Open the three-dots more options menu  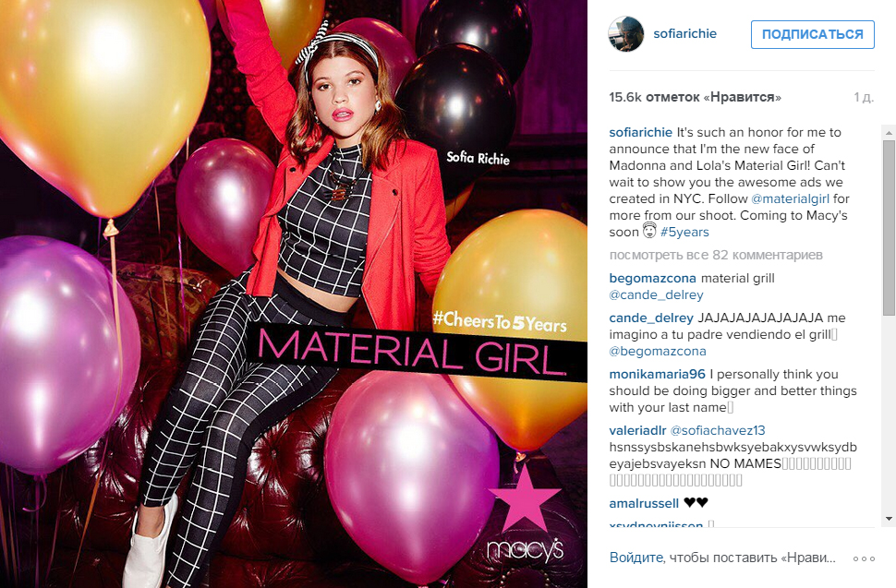864,558
